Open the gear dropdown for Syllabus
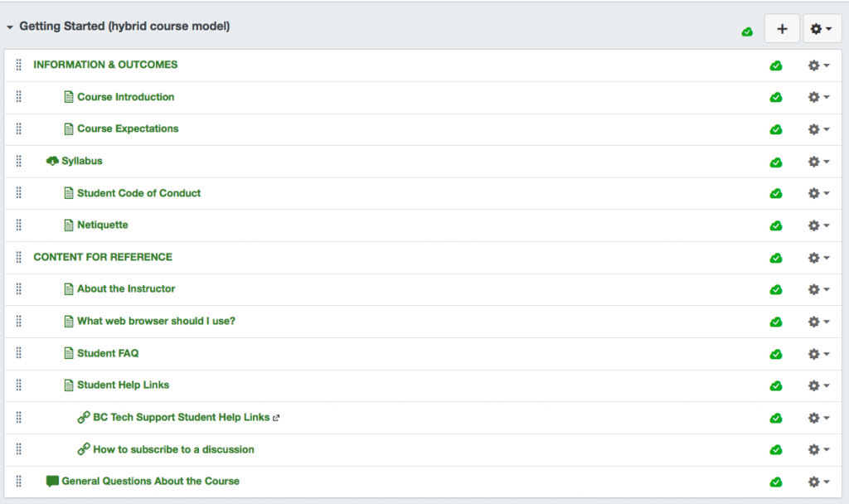Image resolution: width=849 pixels, height=504 pixels. (x=816, y=161)
